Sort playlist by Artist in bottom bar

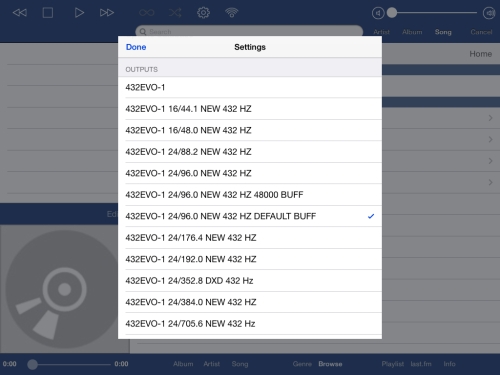pos(212,364)
